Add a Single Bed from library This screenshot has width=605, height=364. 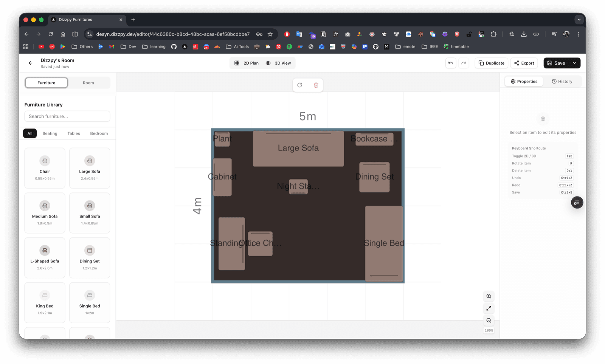click(x=90, y=303)
